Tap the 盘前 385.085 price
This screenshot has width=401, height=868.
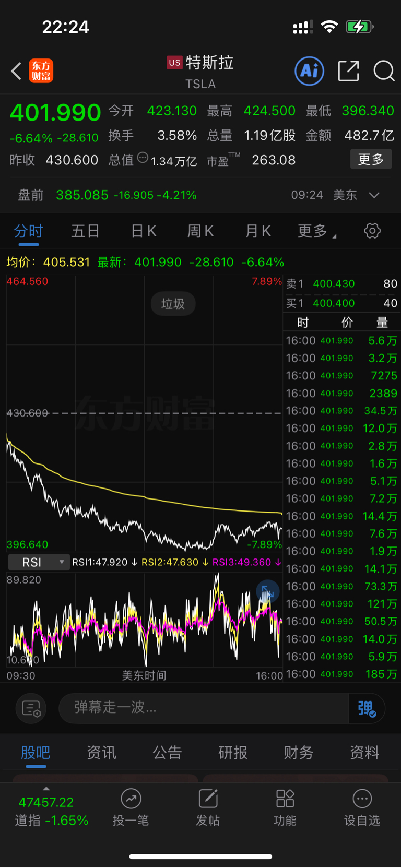click(82, 195)
